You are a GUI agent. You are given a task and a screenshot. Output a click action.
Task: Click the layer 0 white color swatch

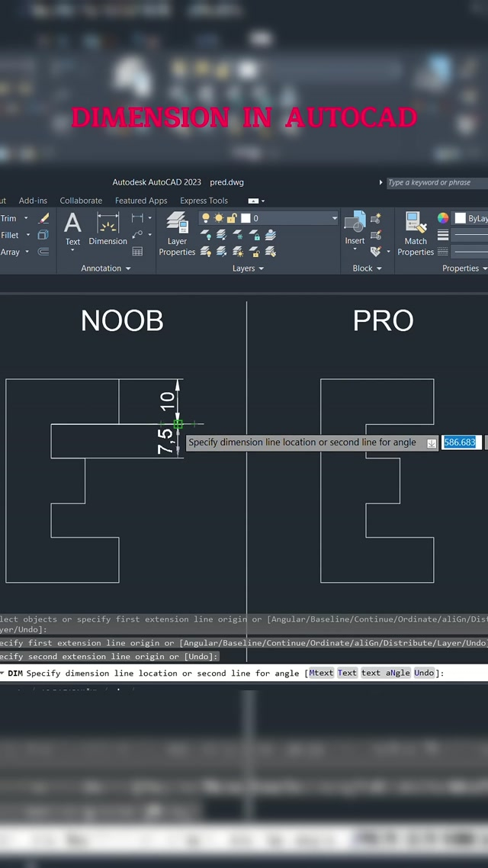point(246,218)
